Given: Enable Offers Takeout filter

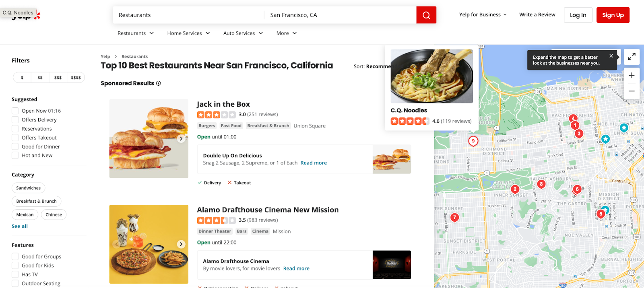Looking at the screenshot, I should (15, 138).
